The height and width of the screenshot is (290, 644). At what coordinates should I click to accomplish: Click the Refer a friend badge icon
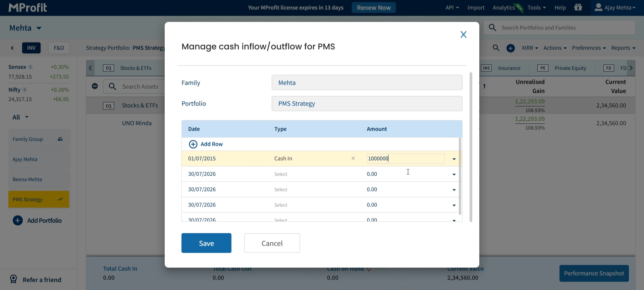tap(13, 279)
